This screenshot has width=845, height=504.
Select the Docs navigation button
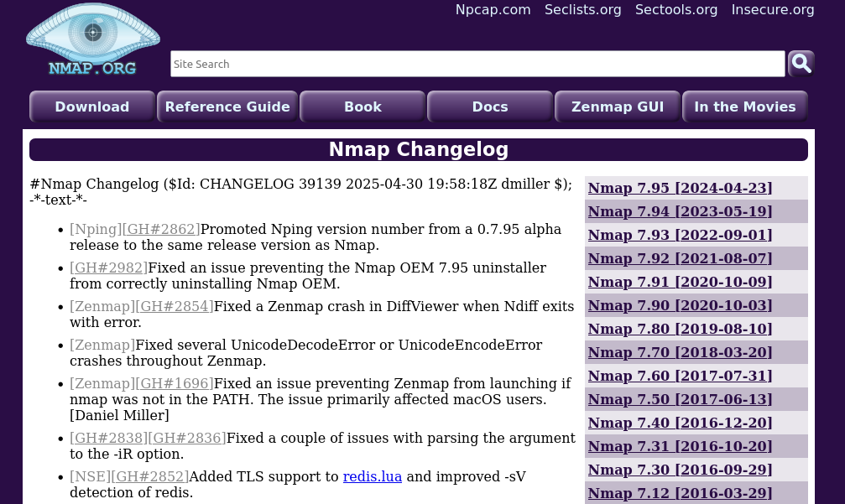[490, 107]
